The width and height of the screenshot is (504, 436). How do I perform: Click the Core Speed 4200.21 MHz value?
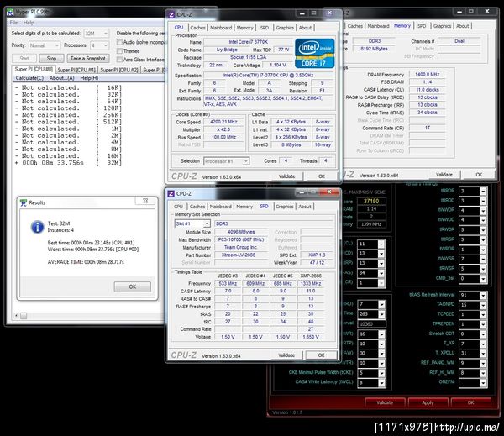(223, 122)
